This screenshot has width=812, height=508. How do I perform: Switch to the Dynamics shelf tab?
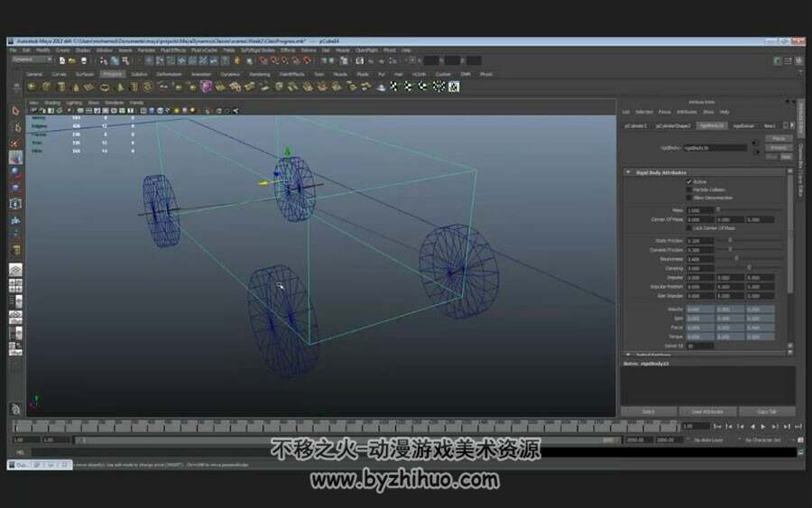coord(229,74)
